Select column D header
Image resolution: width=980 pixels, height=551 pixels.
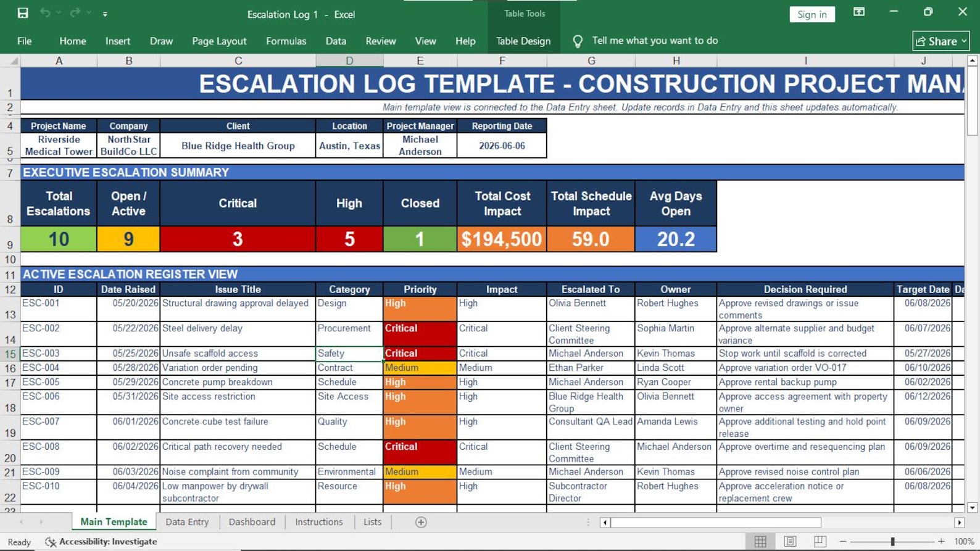[x=349, y=60]
